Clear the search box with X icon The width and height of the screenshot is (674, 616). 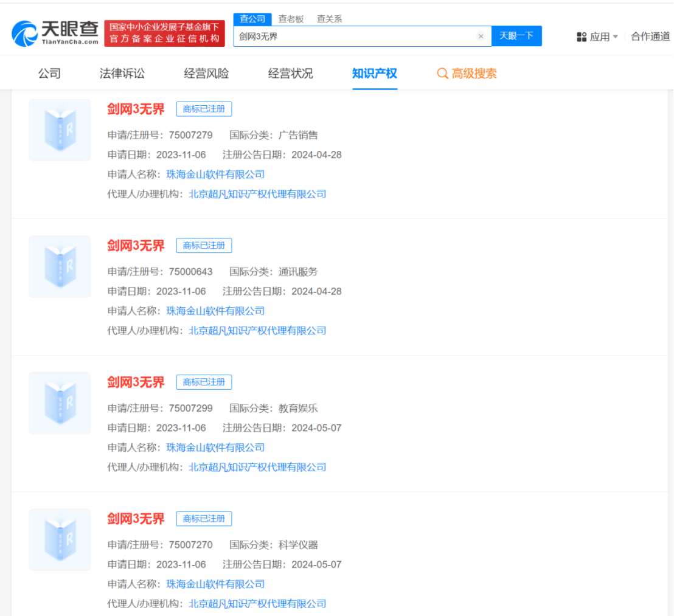tap(481, 36)
